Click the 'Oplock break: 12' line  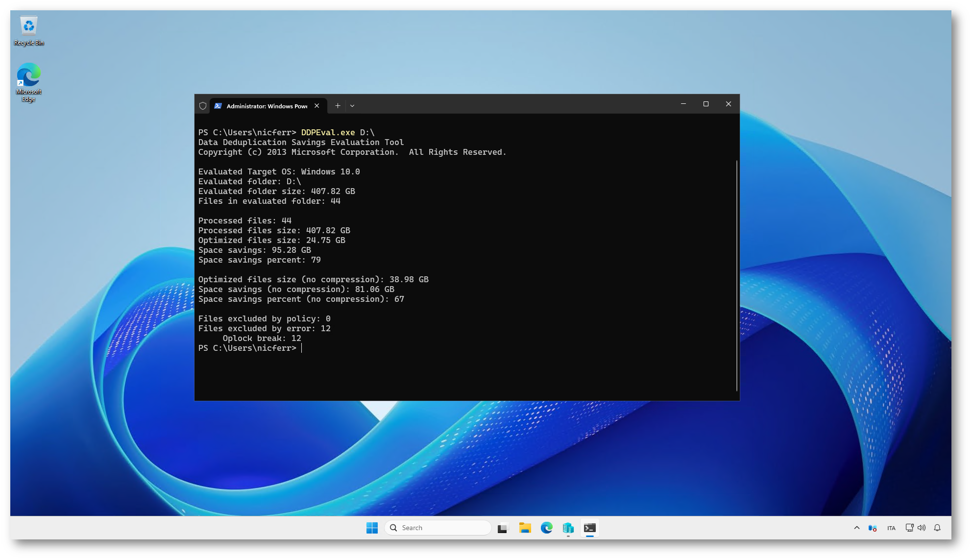(x=262, y=338)
